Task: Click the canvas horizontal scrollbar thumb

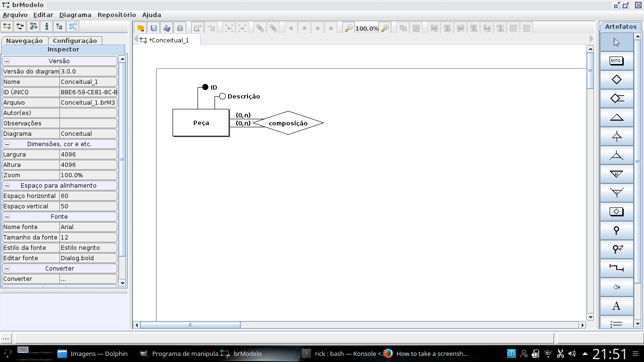Action: pyautogui.click(x=190, y=325)
